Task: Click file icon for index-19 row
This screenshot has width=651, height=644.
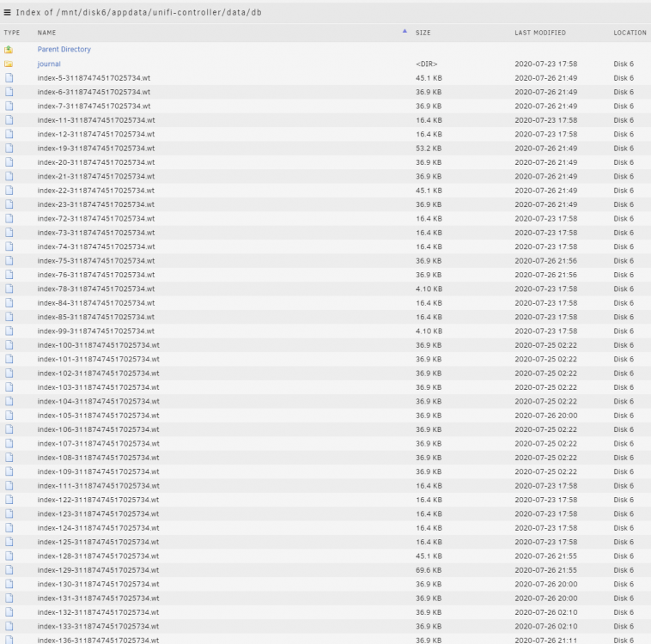Action: click(9, 149)
